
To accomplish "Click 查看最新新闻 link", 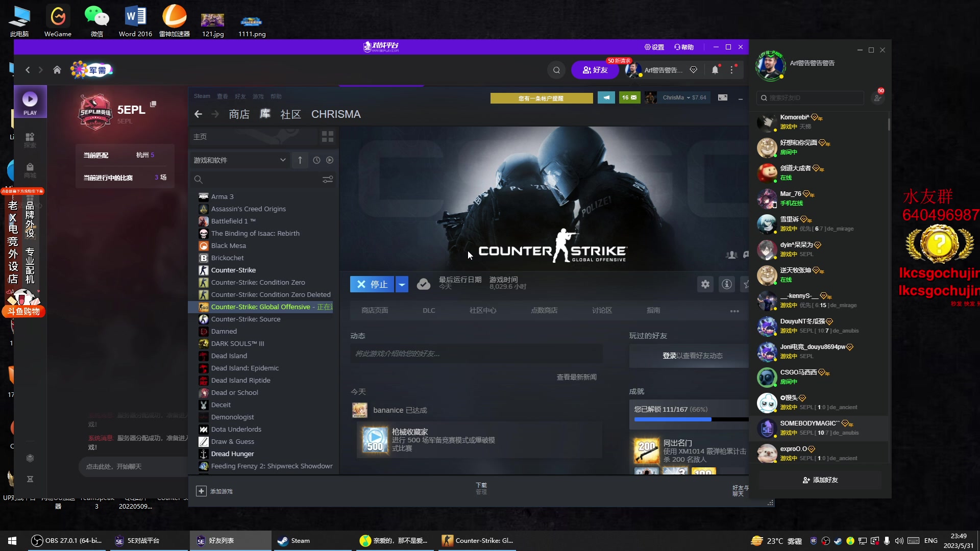I will [x=577, y=377].
